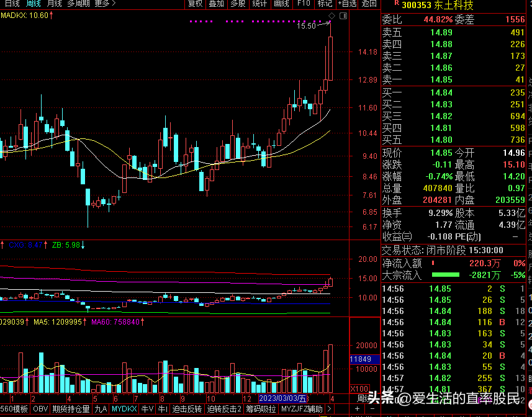
Task: Open the 多周期 multi-period view
Action: click(x=78, y=4)
